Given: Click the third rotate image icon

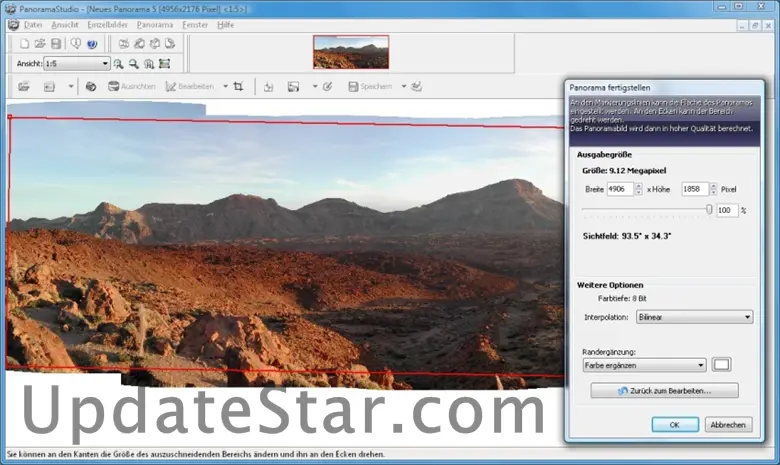Looking at the screenshot, I should coord(155,44).
